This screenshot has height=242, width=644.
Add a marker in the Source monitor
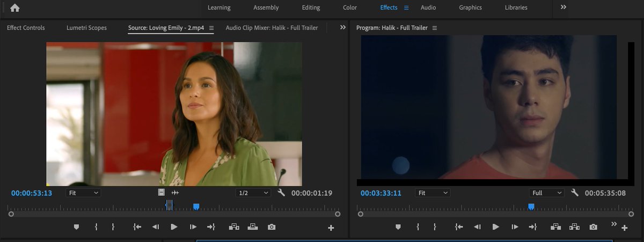(x=76, y=227)
